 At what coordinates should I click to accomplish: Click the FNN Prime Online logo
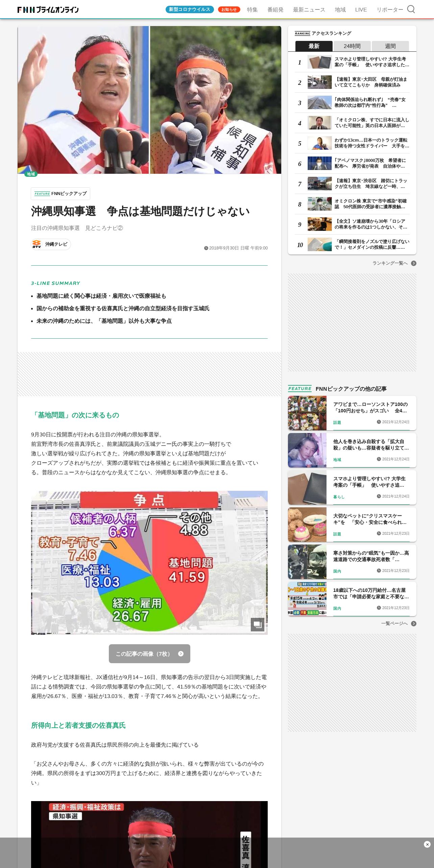tap(48, 10)
